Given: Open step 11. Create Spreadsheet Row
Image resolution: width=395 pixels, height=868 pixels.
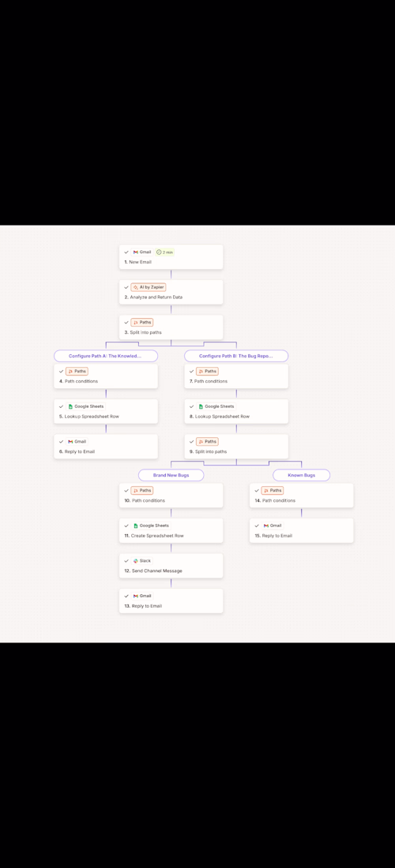Looking at the screenshot, I should pos(171,531).
